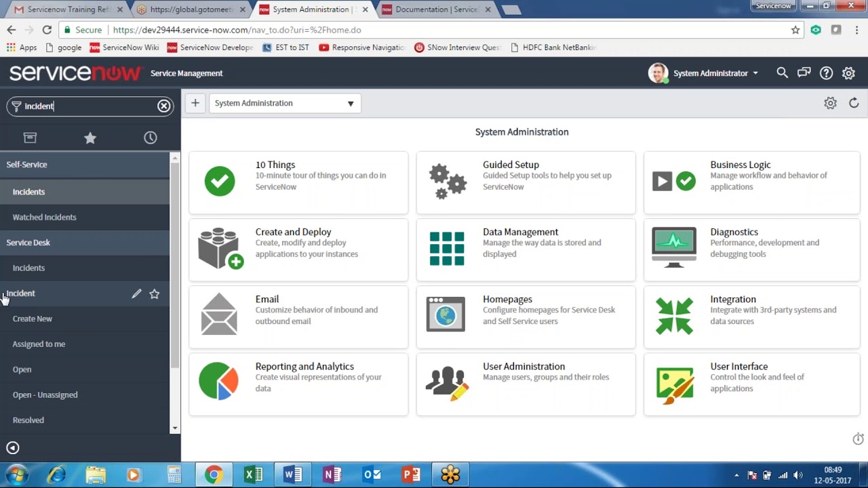This screenshot has height=488, width=868.
Task: Clear the navigation filter text
Action: [x=164, y=106]
